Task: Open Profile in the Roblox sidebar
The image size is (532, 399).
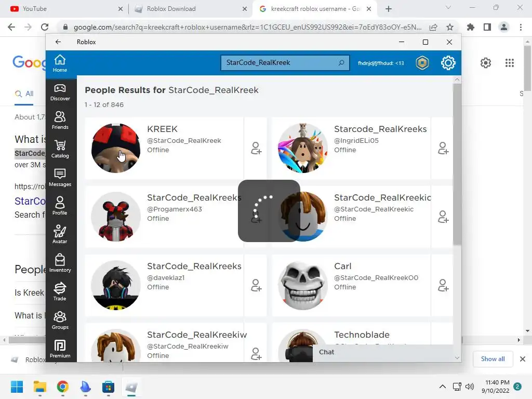Action: [x=60, y=206]
